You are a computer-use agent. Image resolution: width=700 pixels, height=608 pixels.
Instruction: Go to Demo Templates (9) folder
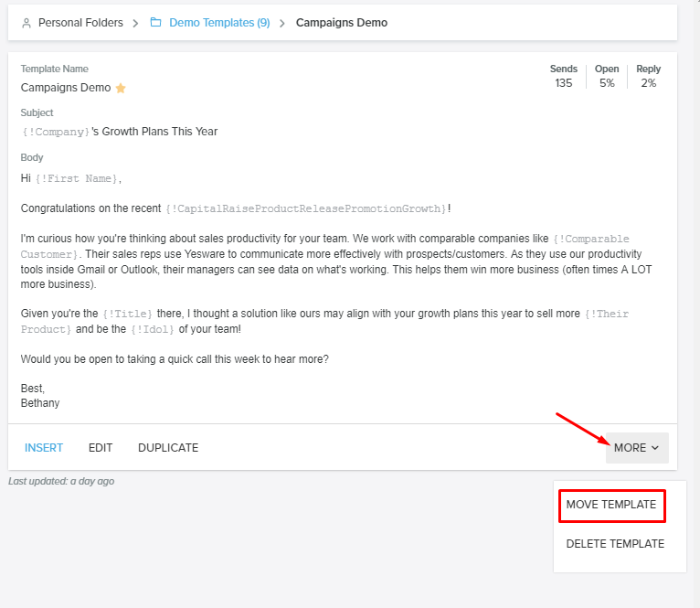click(x=219, y=23)
